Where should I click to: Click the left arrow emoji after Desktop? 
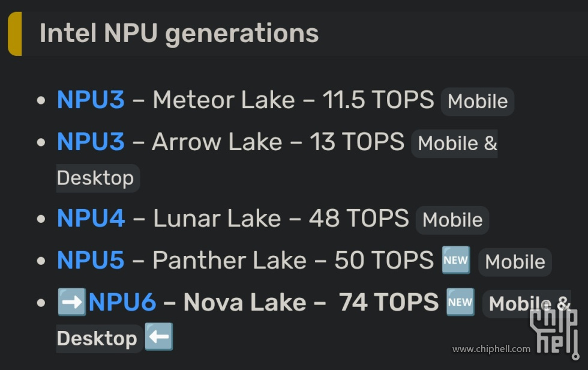pos(159,338)
